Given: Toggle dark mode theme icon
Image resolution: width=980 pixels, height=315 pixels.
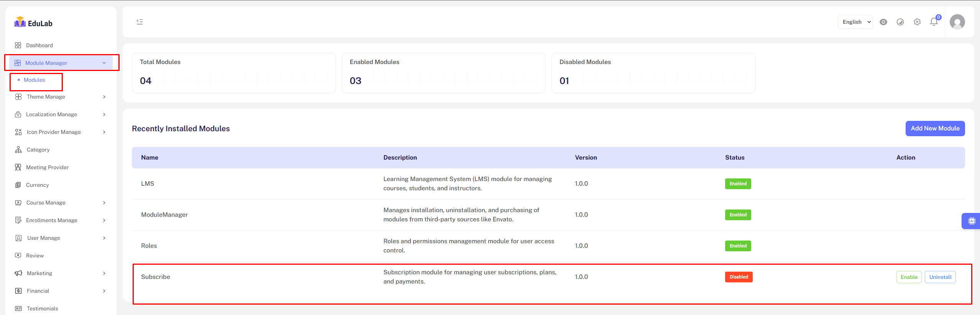Looking at the screenshot, I should (900, 22).
